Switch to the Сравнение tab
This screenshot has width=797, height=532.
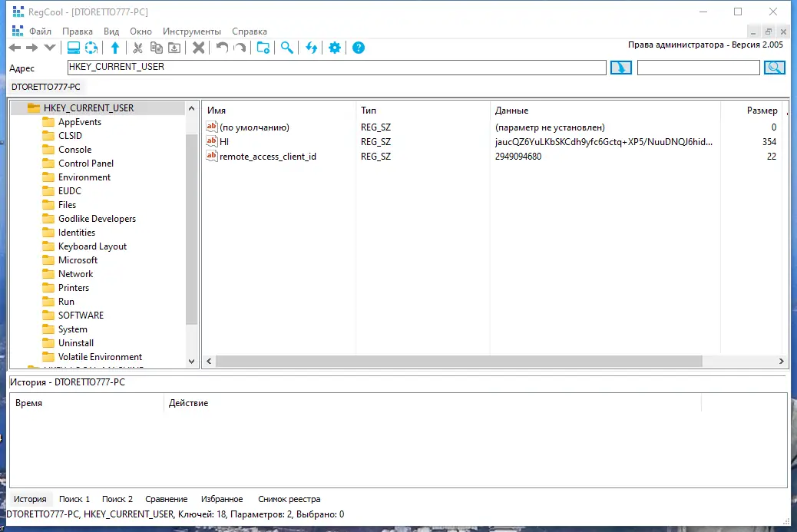coord(166,499)
